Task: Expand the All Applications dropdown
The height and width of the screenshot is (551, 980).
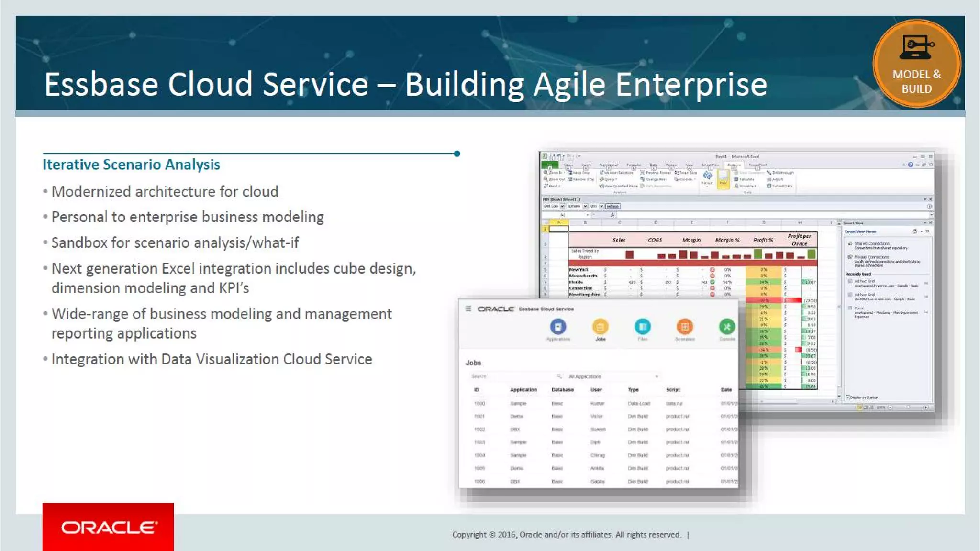Action: [657, 377]
